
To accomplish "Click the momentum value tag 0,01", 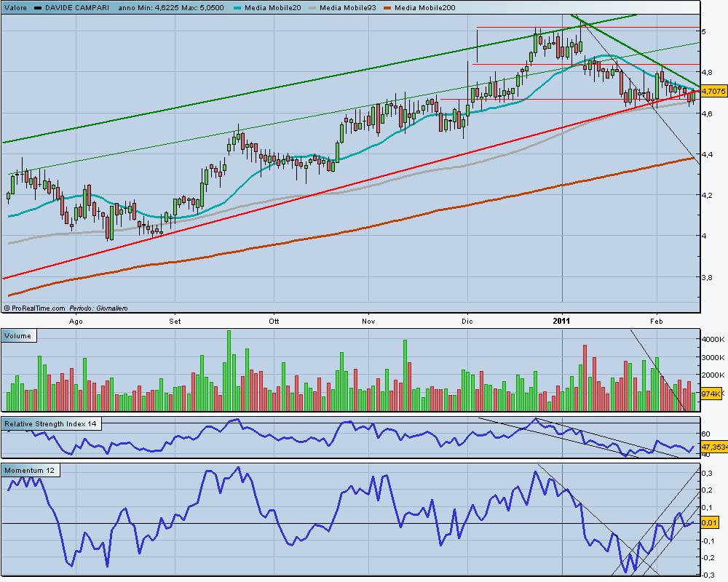I will point(709,522).
